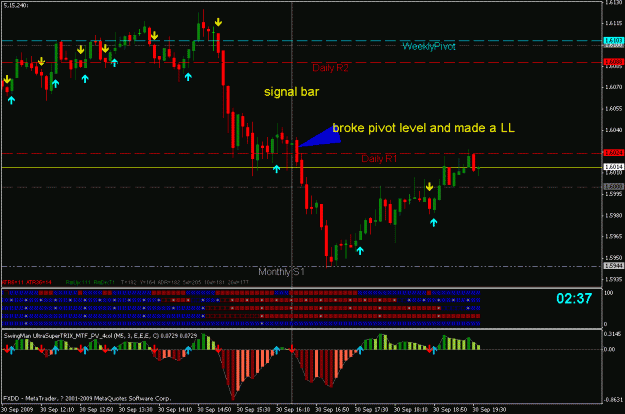Select the Daily R2 level label

[x=330, y=68]
